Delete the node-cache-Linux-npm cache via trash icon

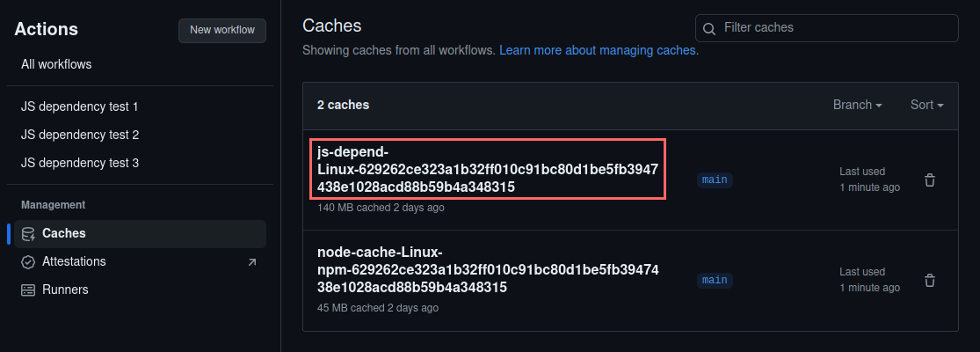coord(930,281)
